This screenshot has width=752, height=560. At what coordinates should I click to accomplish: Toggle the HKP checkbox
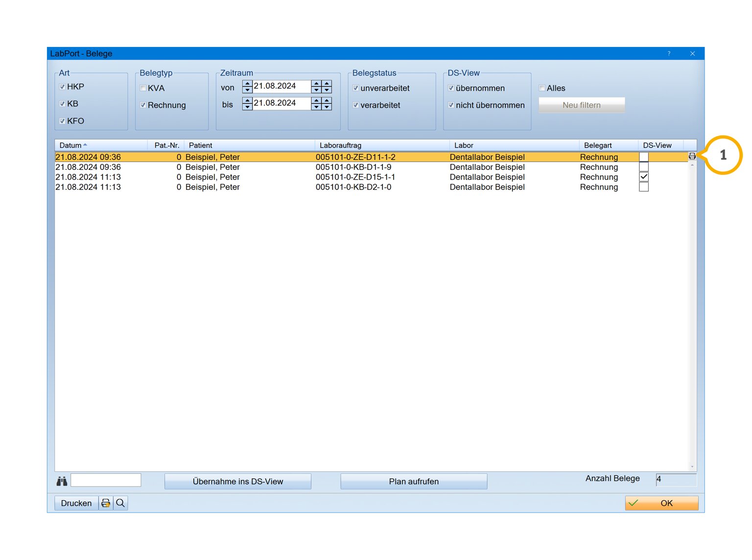click(x=62, y=87)
